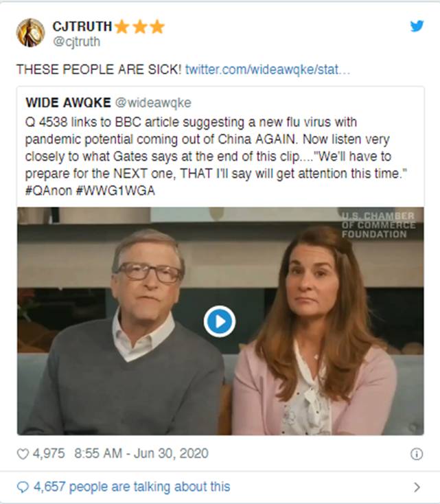This screenshot has width=440, height=504.
Task: Expand conversation with the right chevron arrow
Action: pyautogui.click(x=416, y=487)
